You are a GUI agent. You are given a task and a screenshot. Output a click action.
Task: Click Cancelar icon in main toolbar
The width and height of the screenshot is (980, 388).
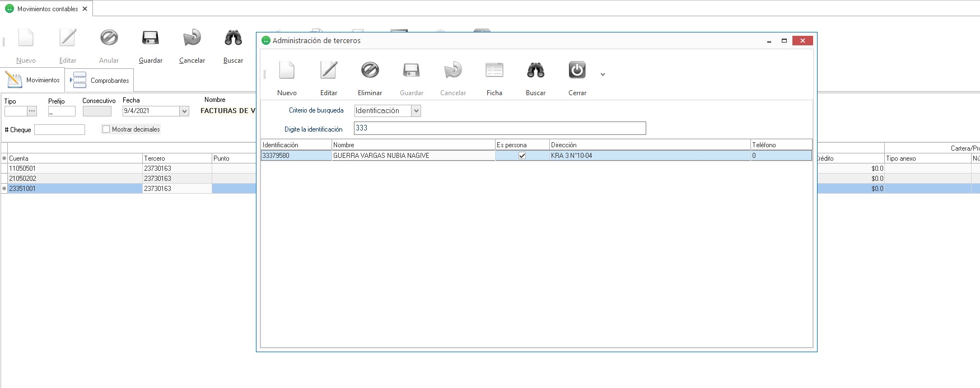pyautogui.click(x=192, y=38)
